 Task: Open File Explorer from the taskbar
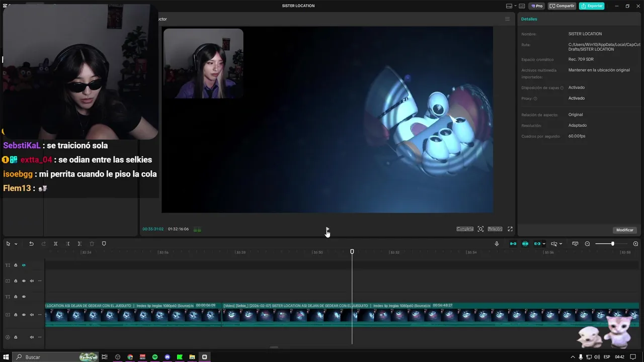[x=192, y=357]
